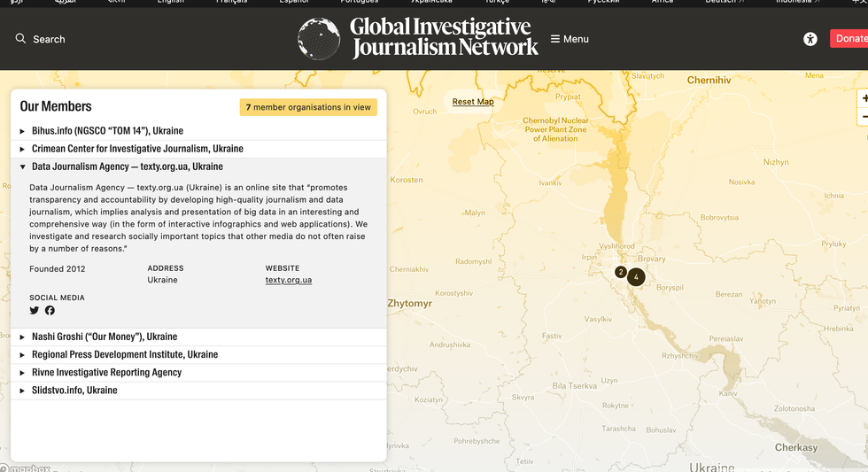Zoom out on the map

point(863,116)
